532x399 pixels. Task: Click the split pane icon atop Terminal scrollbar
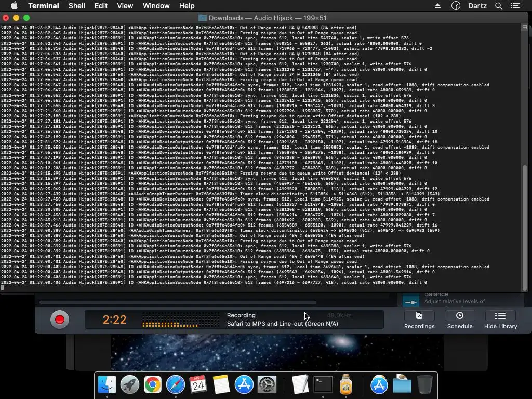[525, 27]
